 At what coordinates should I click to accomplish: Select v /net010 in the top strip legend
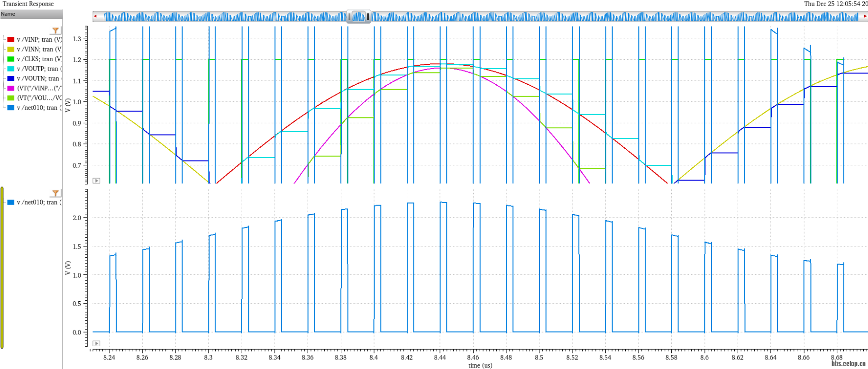(39, 108)
